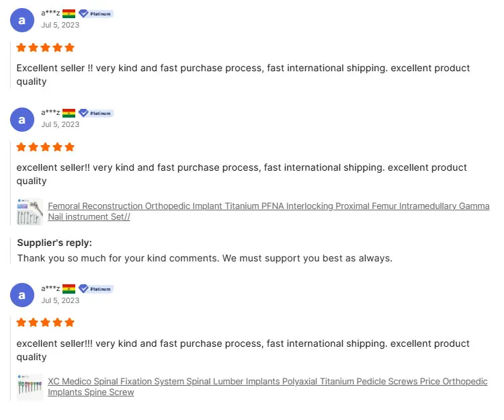The image size is (504, 420).
Task: Click the first review's Platinum badge
Action: tap(95, 13)
